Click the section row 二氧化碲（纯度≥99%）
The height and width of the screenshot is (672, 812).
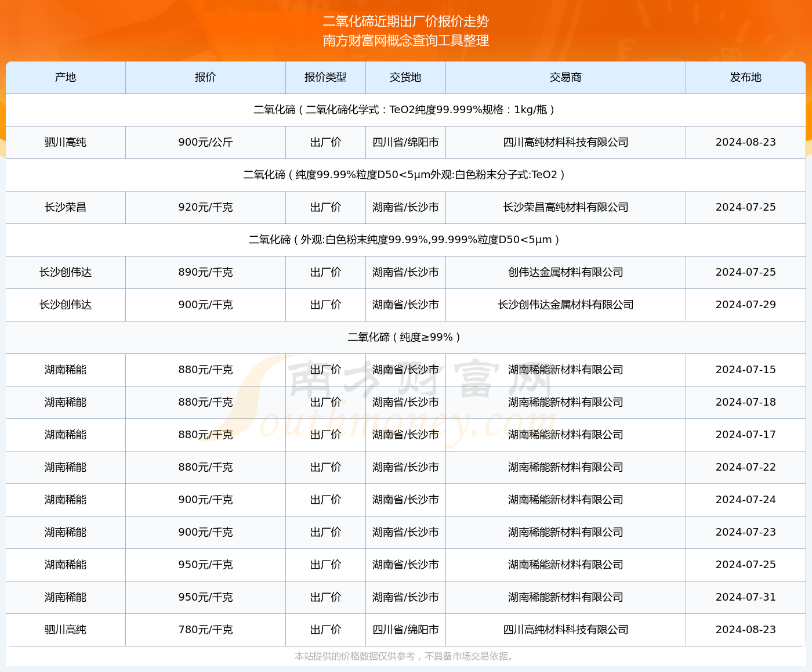(x=406, y=337)
